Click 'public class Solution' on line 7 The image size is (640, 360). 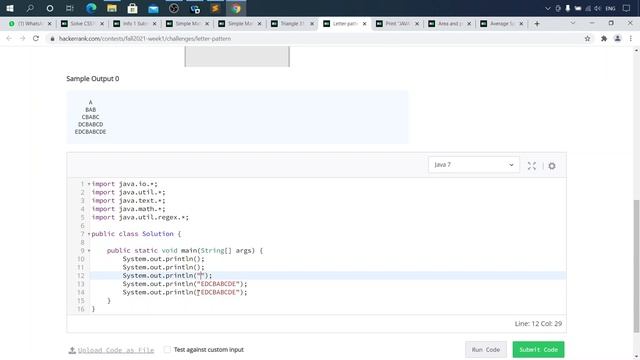[x=133, y=234]
